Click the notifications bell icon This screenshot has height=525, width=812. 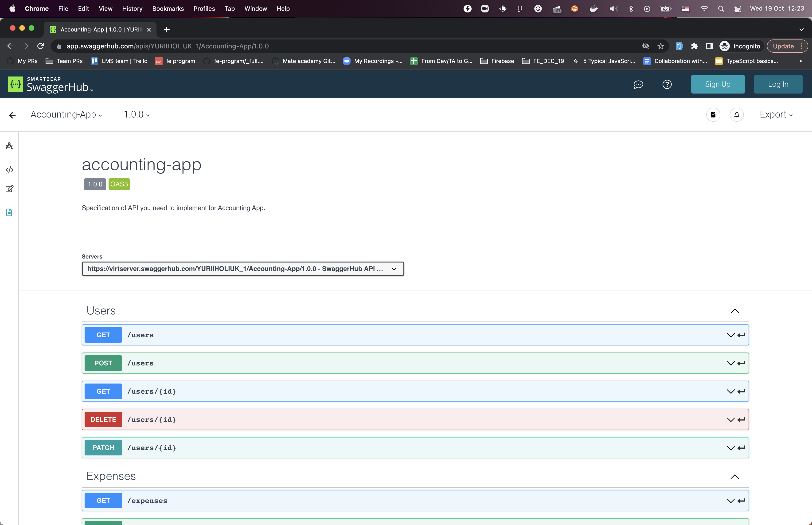pyautogui.click(x=736, y=114)
